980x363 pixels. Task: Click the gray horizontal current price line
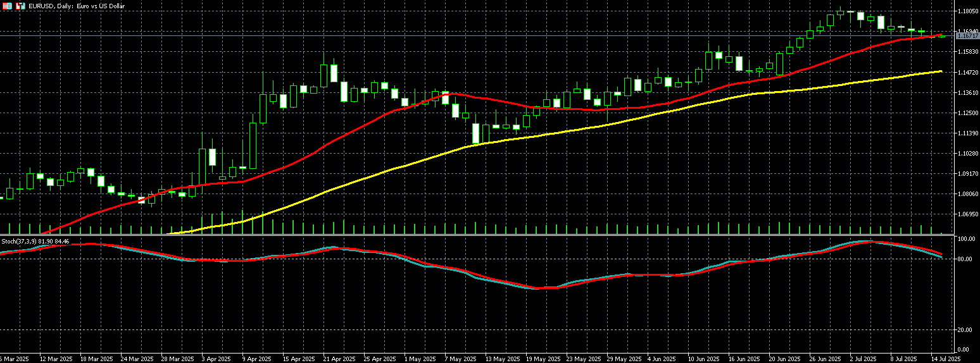pyautogui.click(x=475, y=36)
